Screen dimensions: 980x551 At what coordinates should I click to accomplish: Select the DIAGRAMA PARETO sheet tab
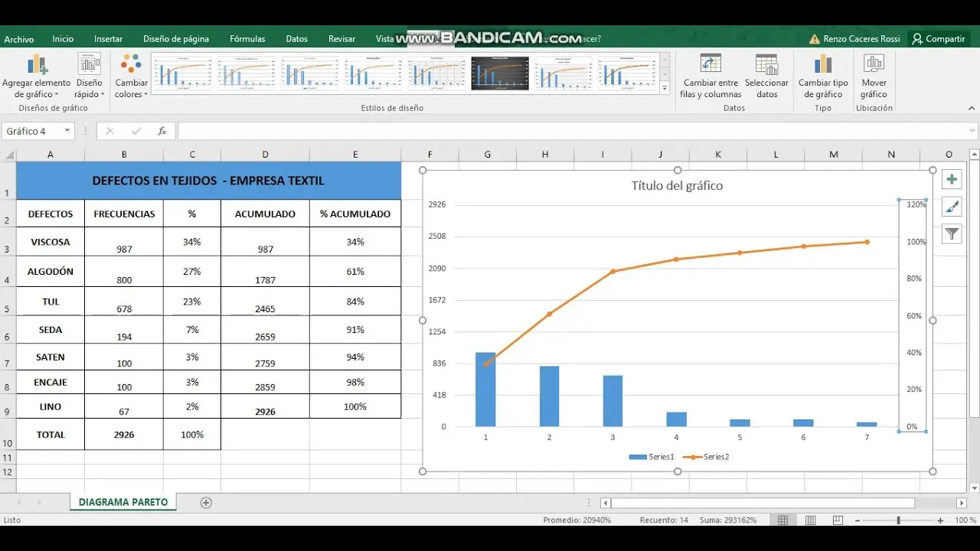[122, 502]
